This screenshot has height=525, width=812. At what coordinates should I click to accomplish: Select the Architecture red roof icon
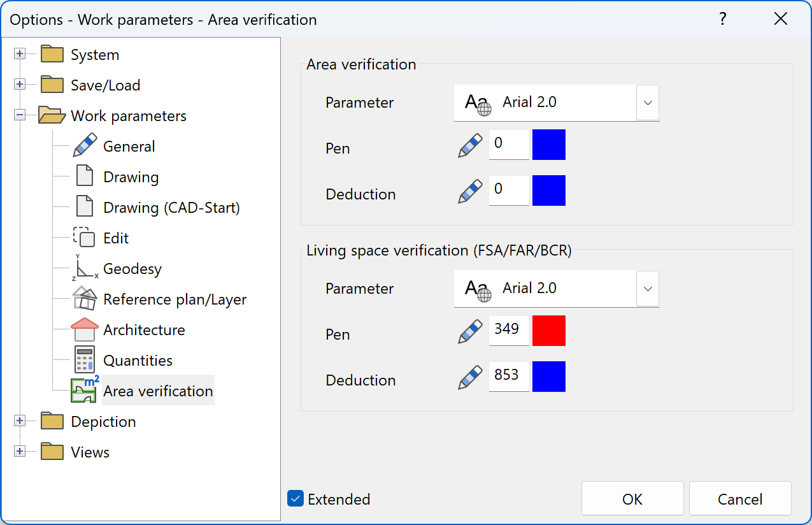pos(83,329)
